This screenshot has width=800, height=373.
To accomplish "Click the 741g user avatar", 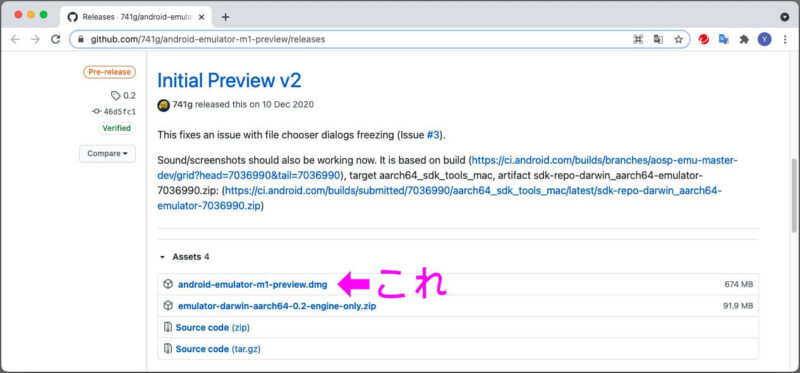I will pos(163,105).
